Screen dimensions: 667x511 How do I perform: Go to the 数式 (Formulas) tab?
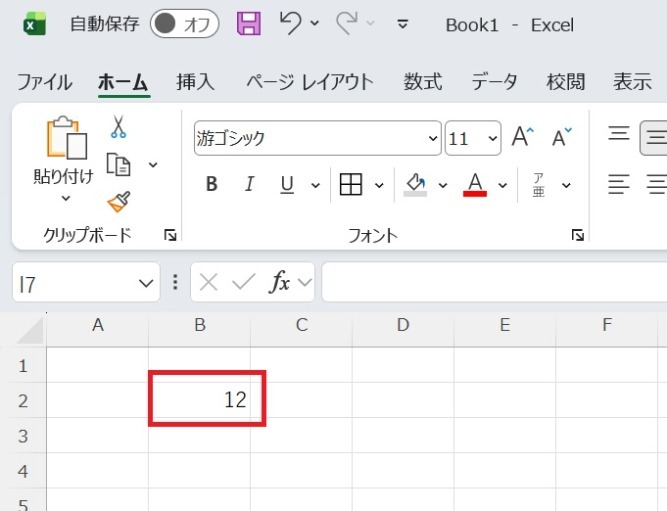tap(423, 82)
